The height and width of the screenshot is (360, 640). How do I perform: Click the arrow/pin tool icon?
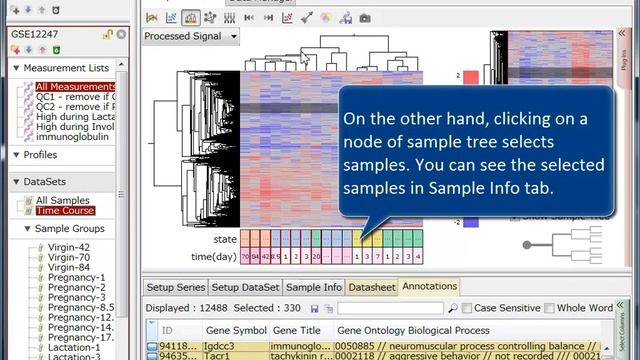coord(307,18)
